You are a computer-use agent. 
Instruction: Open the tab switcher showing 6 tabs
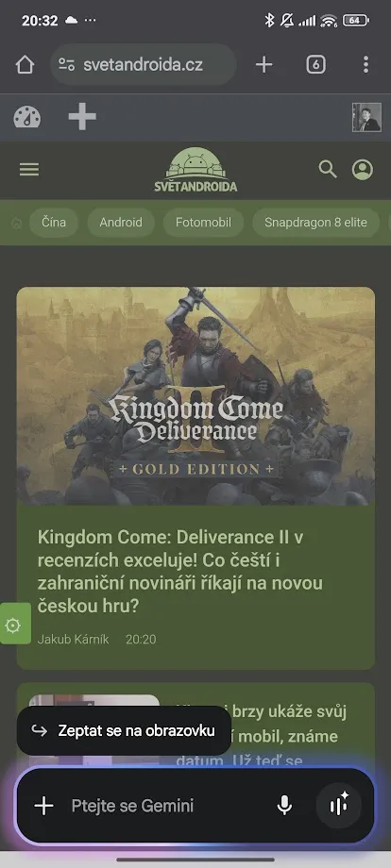click(315, 65)
